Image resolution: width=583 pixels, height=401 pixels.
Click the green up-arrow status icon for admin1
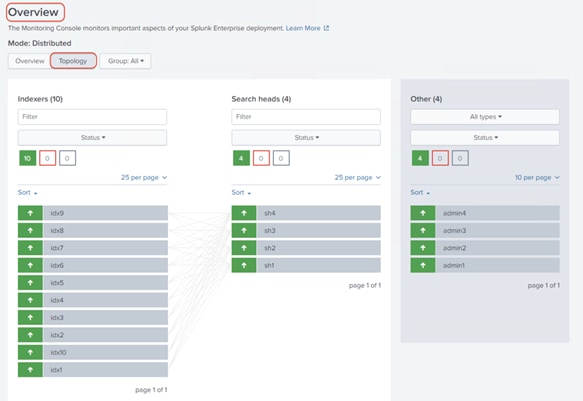click(x=423, y=265)
